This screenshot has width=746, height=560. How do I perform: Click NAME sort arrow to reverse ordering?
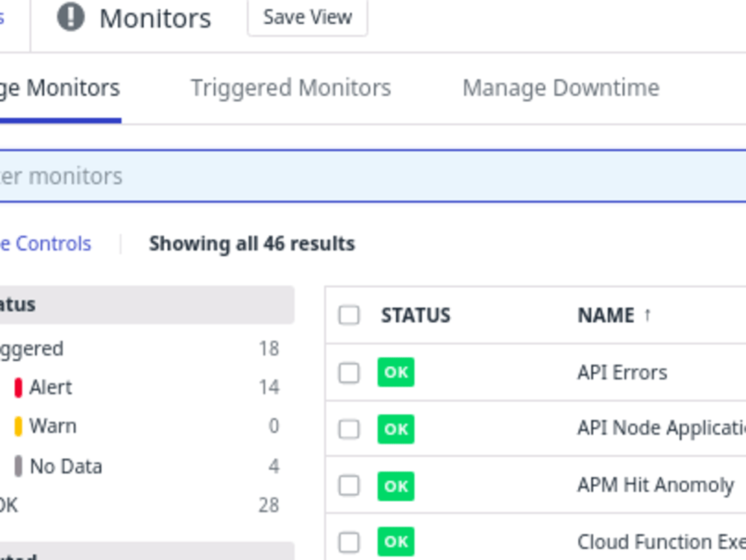646,315
